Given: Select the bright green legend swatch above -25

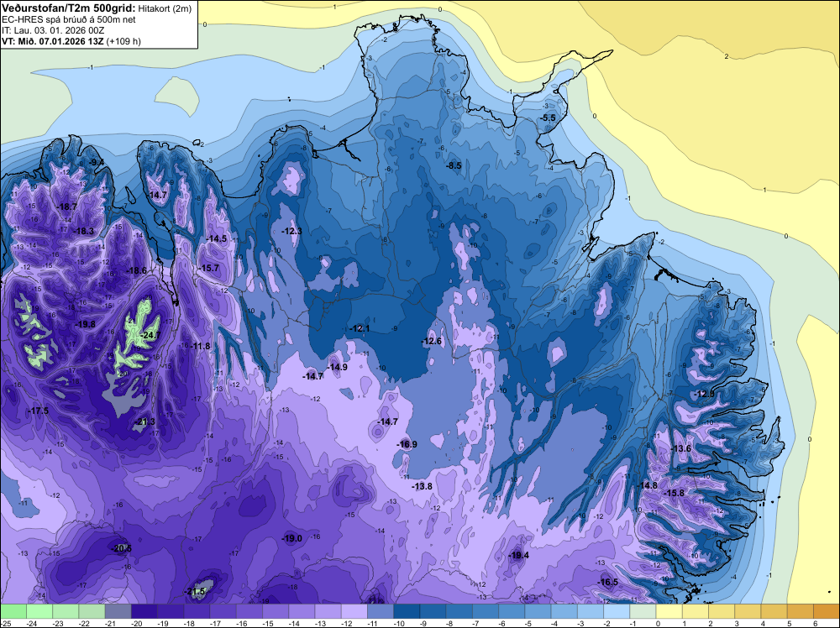Looking at the screenshot, I should (13, 611).
